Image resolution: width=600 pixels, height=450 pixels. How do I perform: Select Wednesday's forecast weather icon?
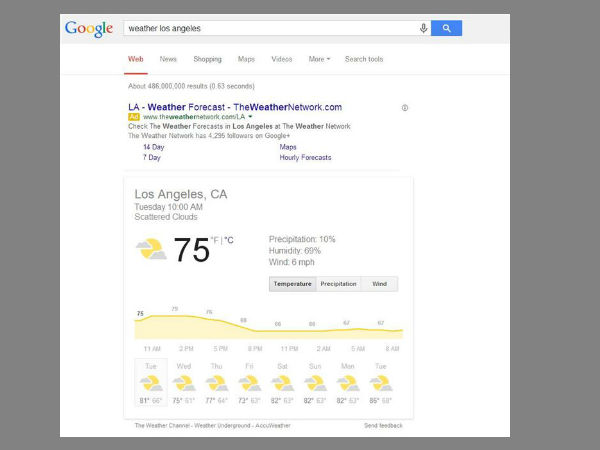(184, 383)
